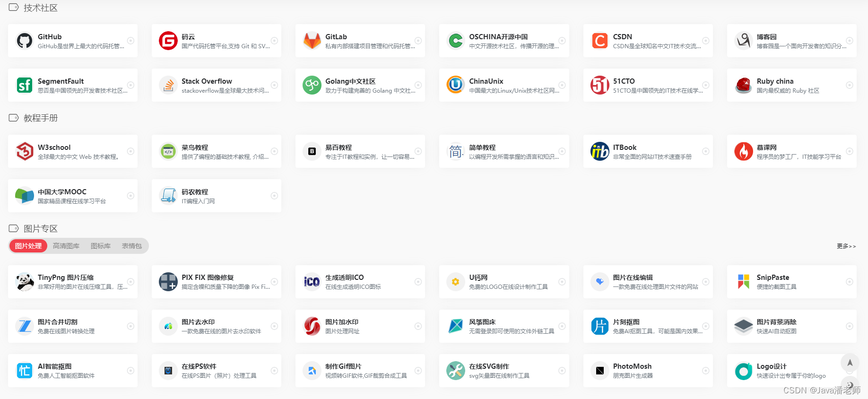Click the AI智能抠图 blue icon
This screenshot has width=868, height=399.
25,371
